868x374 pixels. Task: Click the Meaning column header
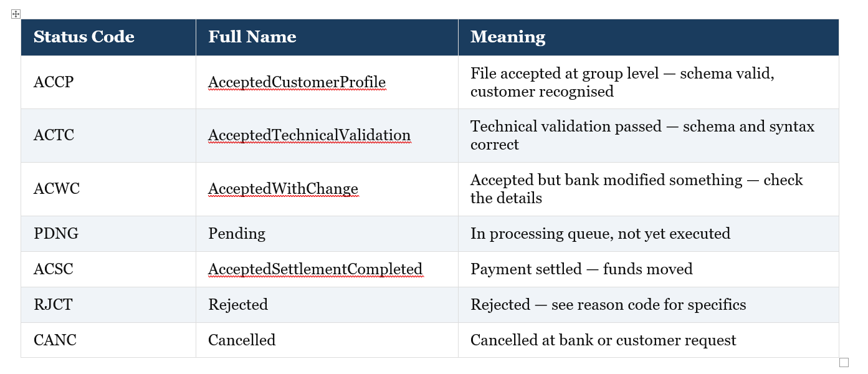(649, 37)
